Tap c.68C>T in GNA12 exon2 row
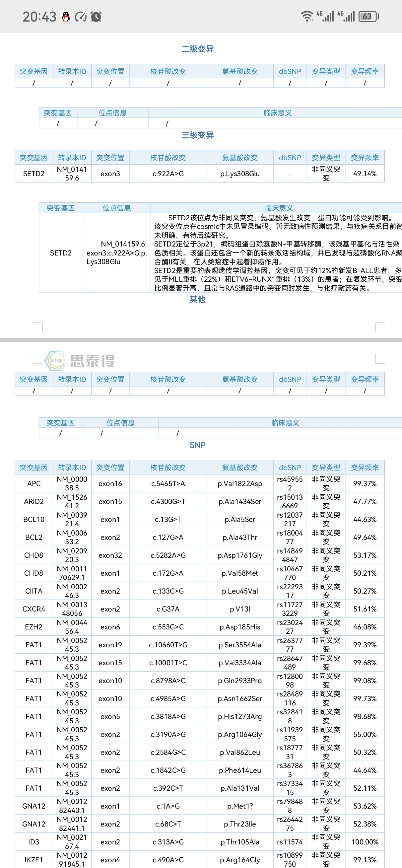The image size is (402, 868). coord(168,824)
